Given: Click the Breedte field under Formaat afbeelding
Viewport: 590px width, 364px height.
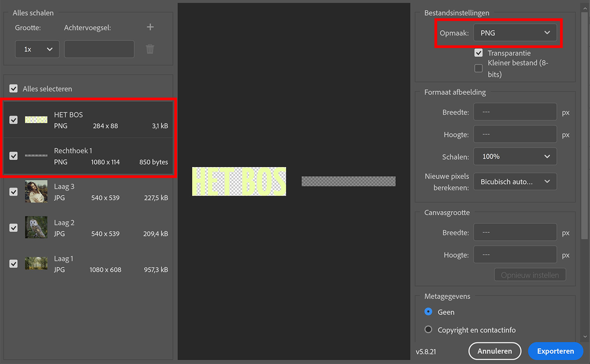Looking at the screenshot, I should [x=515, y=112].
